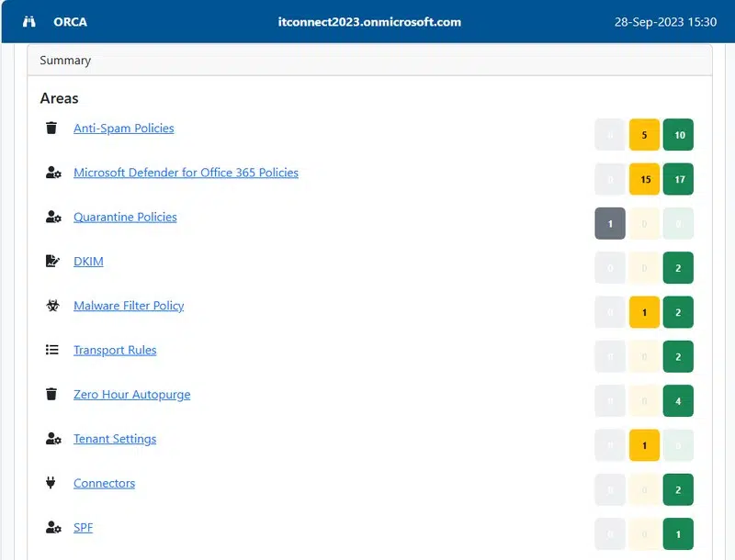The width and height of the screenshot is (735, 560).
Task: Click the green badge showing 10 passed Anti-Spam checks
Action: pos(678,134)
